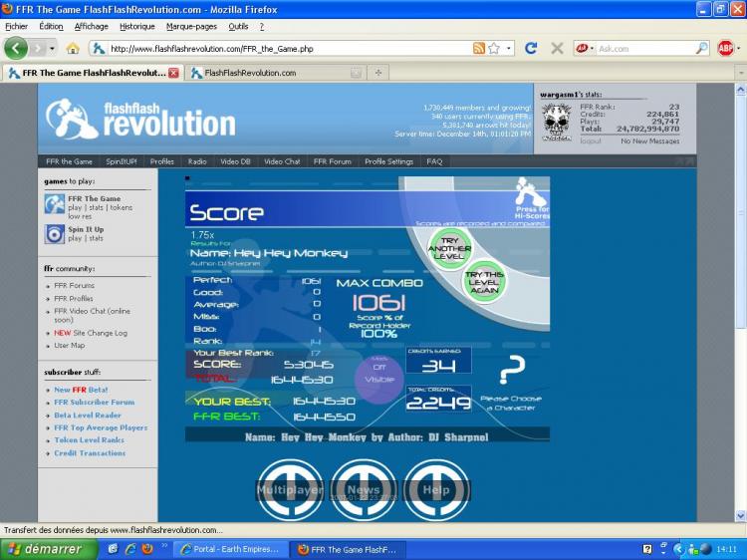Bookmark page with the star icon
The image size is (747, 560).
pos(494,48)
